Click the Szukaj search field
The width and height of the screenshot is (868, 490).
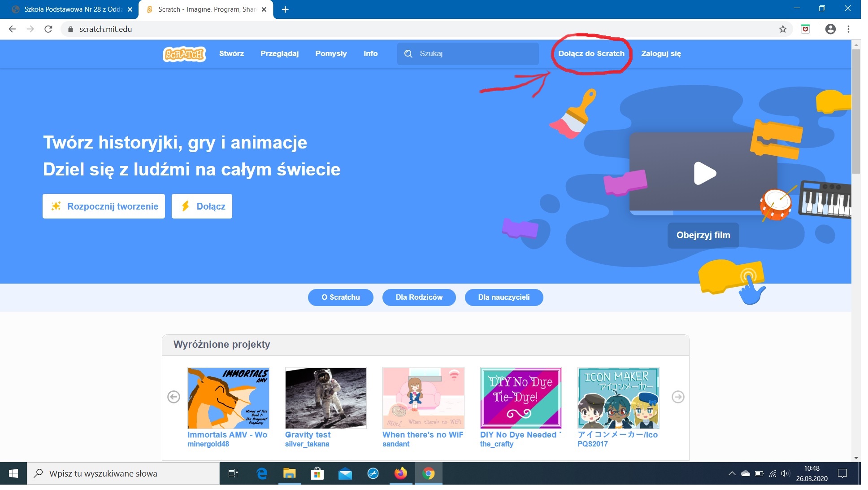[x=468, y=53]
